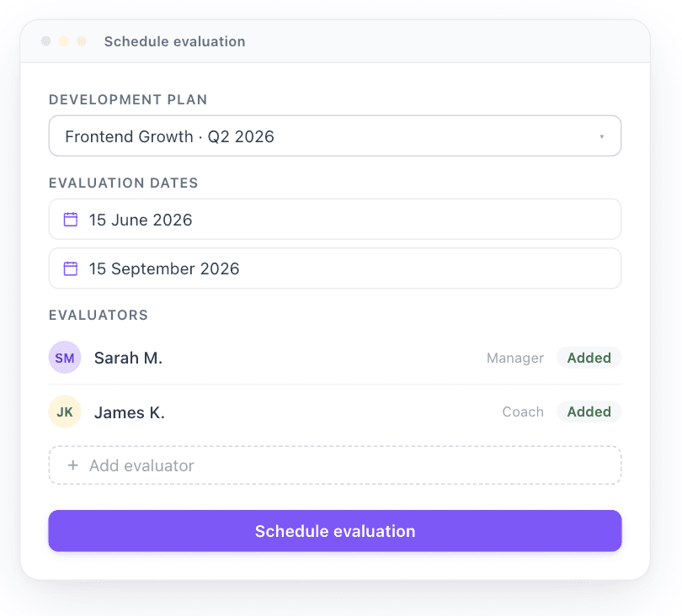
Task: Click the Add evaluator dashed box
Action: click(x=335, y=465)
